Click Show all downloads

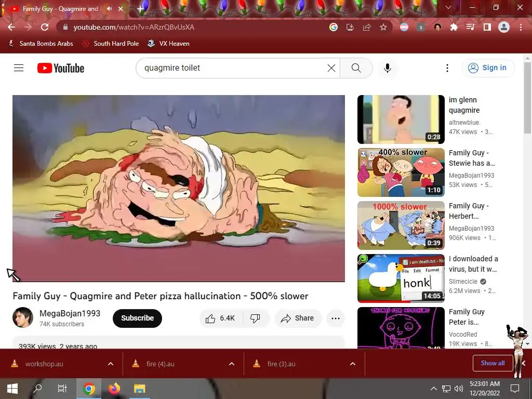click(x=493, y=363)
